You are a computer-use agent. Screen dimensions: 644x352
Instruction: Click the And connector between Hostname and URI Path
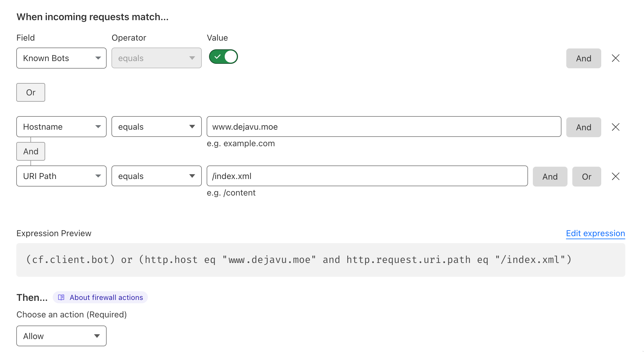(31, 151)
